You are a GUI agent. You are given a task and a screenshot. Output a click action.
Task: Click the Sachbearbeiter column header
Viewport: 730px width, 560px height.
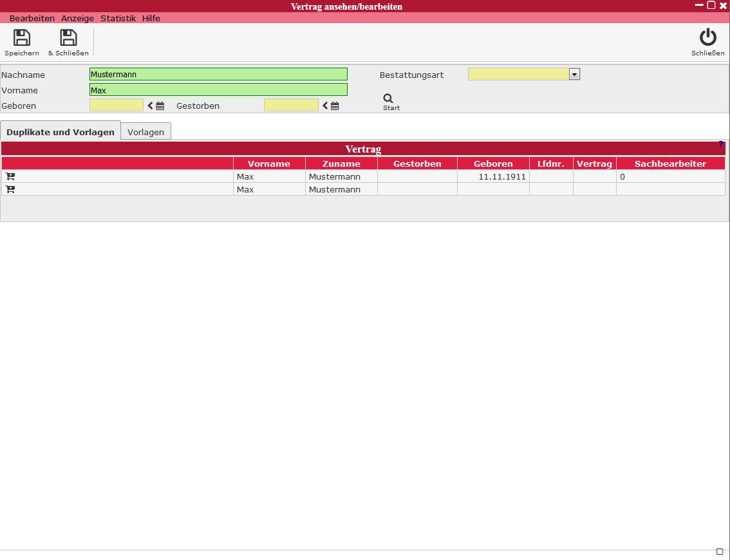[670, 163]
